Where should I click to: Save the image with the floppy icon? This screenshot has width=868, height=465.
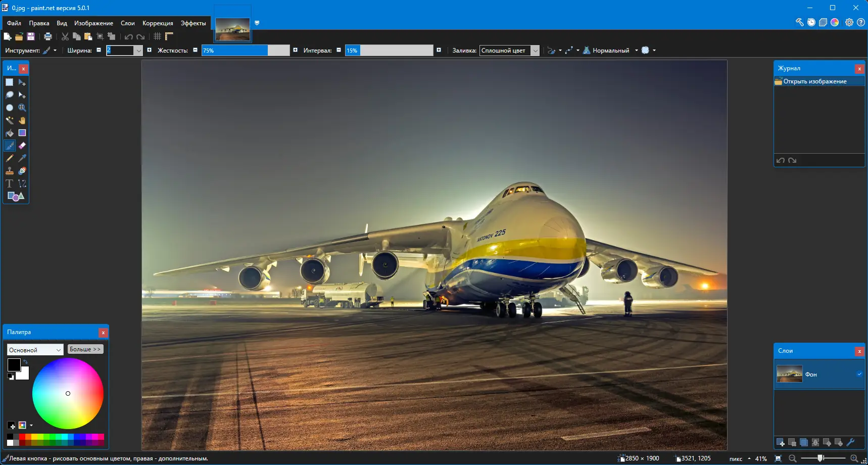[x=31, y=36]
